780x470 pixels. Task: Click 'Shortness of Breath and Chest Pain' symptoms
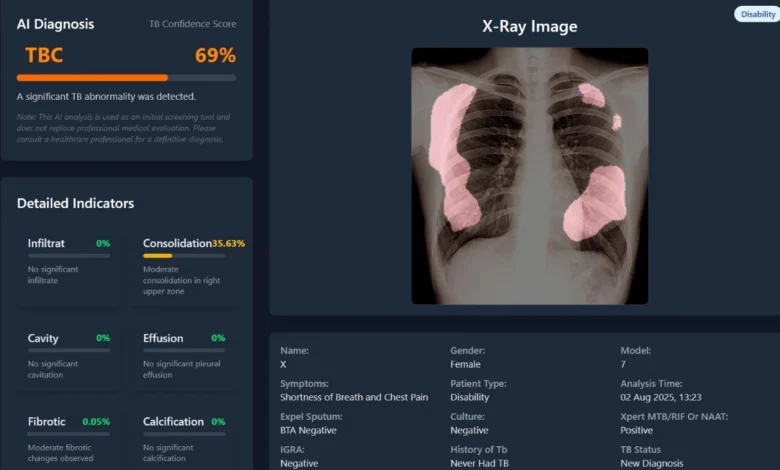[x=354, y=397]
